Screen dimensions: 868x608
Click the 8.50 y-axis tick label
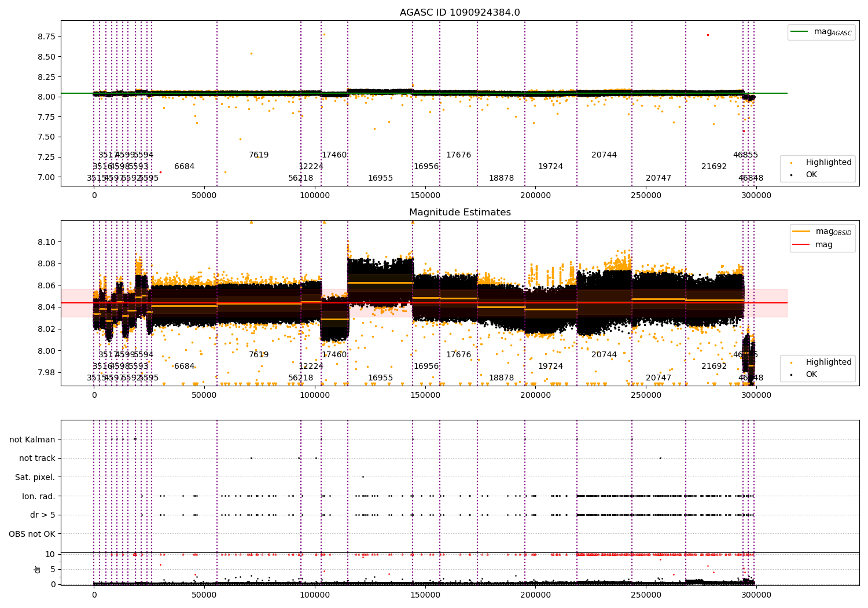tap(46, 57)
